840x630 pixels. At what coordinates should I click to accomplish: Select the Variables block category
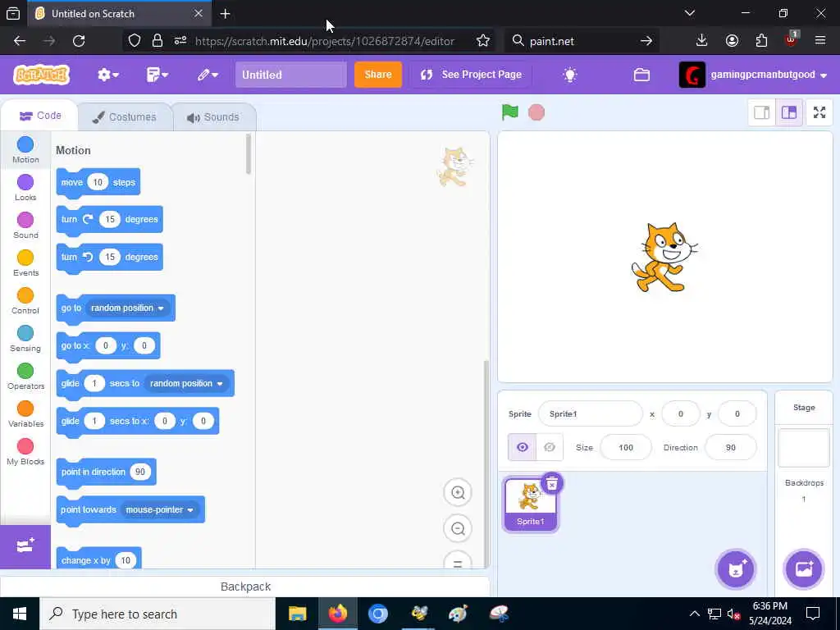tap(25, 414)
